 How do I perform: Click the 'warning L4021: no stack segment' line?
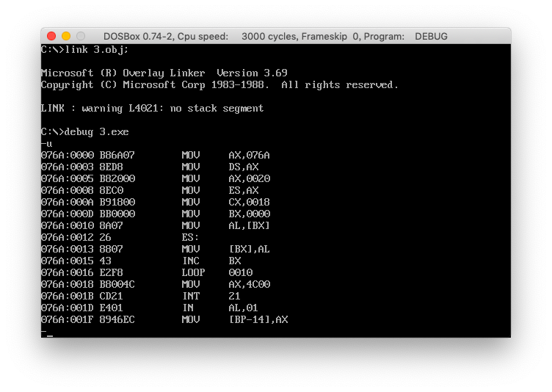click(152, 109)
